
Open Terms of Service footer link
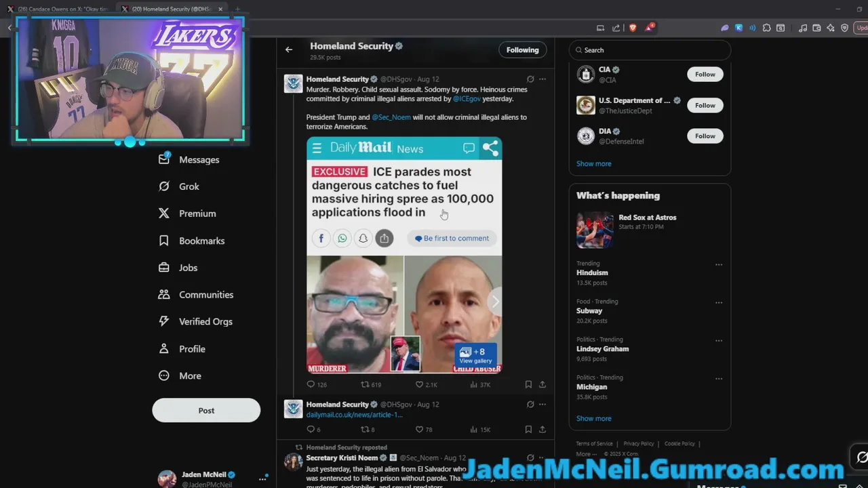point(594,443)
